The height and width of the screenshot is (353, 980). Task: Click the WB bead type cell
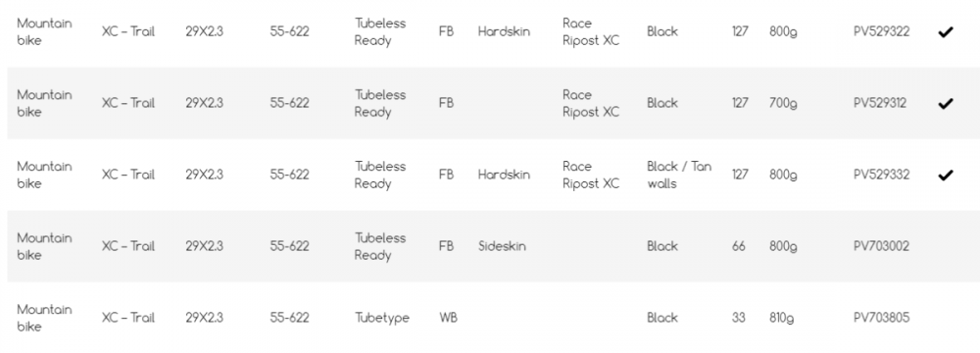448,318
